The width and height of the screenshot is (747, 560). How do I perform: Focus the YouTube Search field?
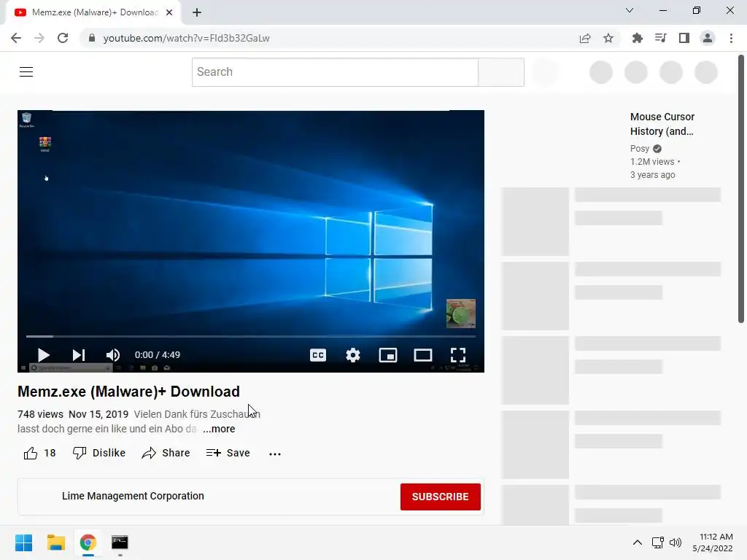[335, 72]
